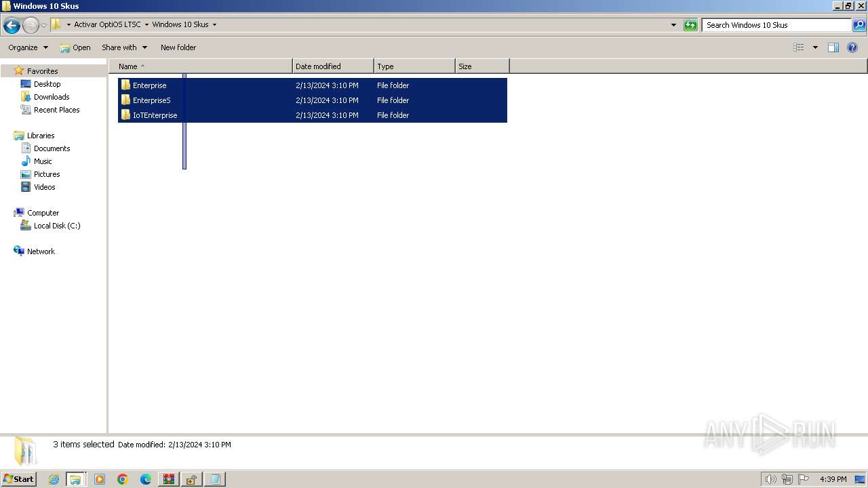Image resolution: width=868 pixels, height=488 pixels.
Task: Create a New folder
Action: (178, 47)
